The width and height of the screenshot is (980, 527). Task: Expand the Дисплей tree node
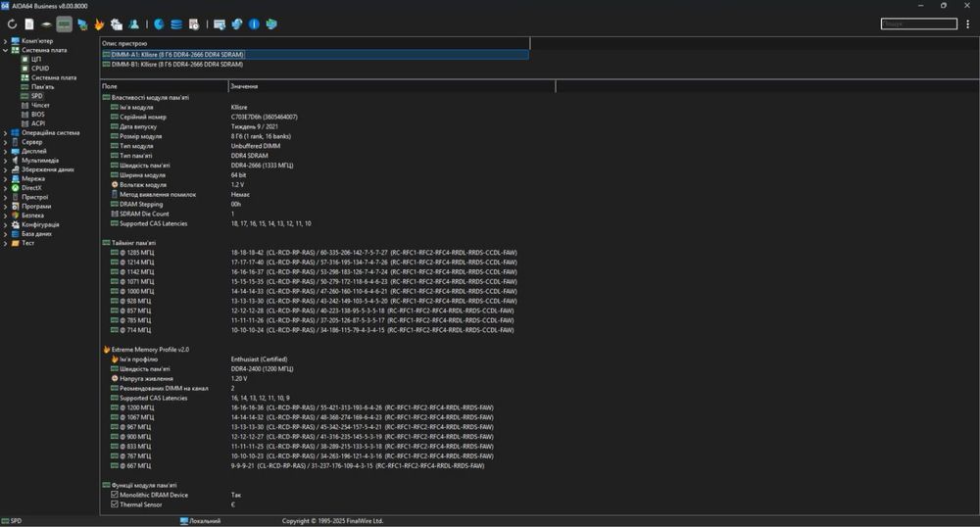[x=6, y=151]
